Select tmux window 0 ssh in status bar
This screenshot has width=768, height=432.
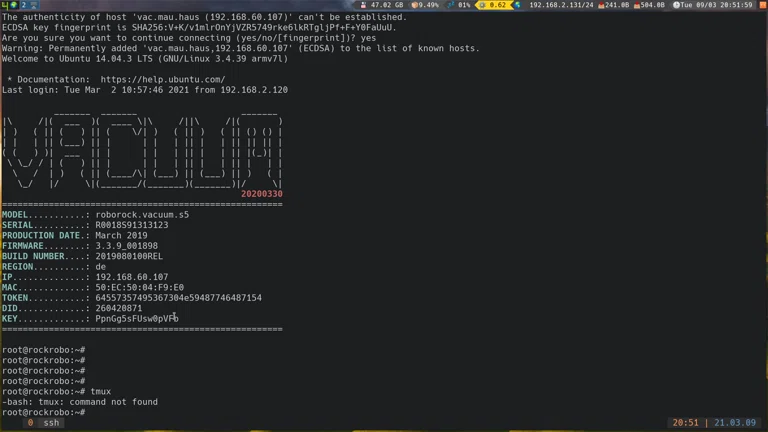click(44, 423)
